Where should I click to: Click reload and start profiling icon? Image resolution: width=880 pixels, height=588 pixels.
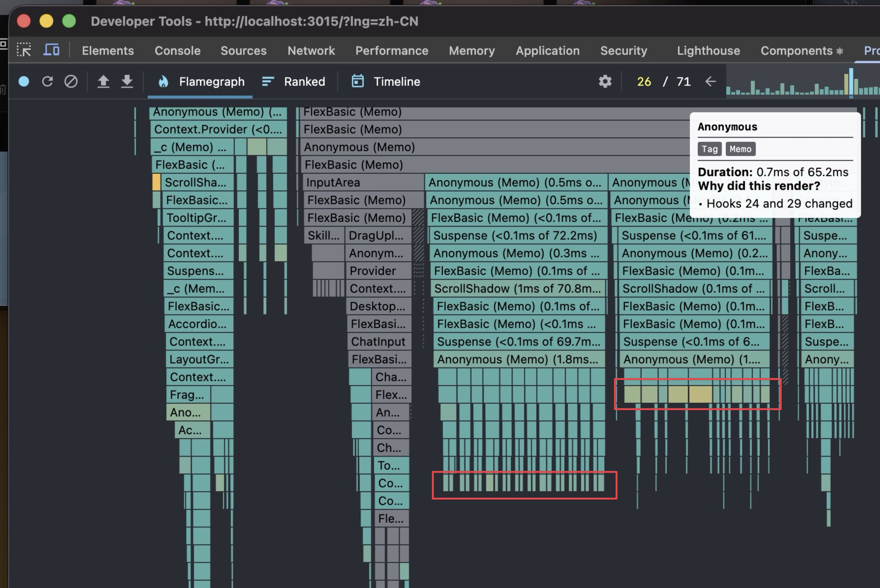47,81
